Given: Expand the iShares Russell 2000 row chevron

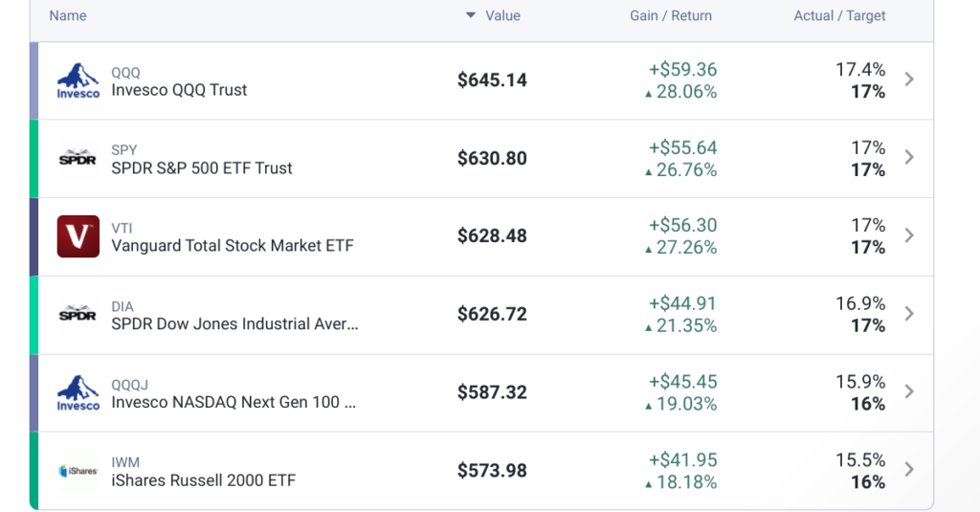Looking at the screenshot, I should point(909,470).
